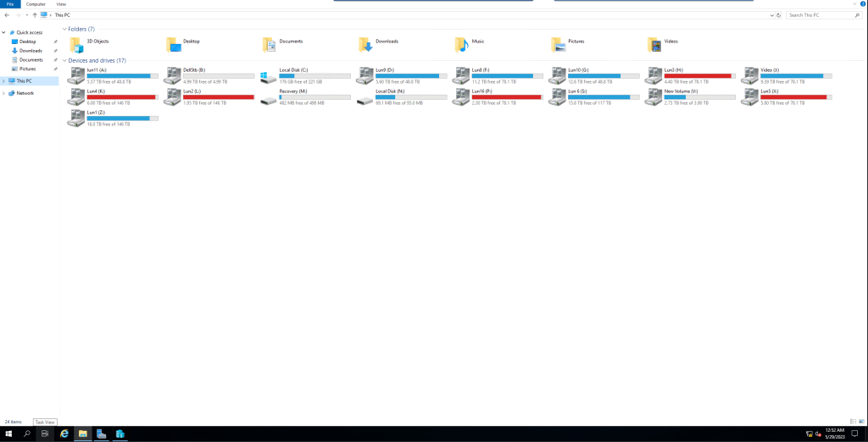Open the address bar history dropdown

coord(771,15)
